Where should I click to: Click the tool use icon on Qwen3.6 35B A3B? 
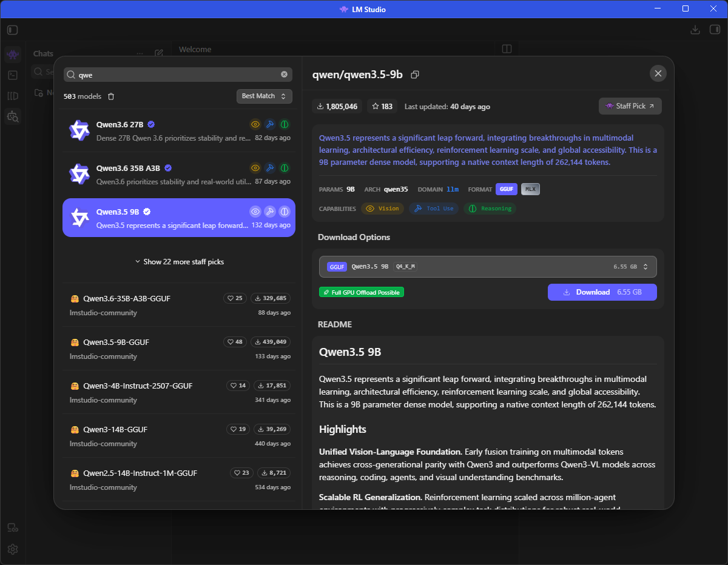tap(270, 168)
